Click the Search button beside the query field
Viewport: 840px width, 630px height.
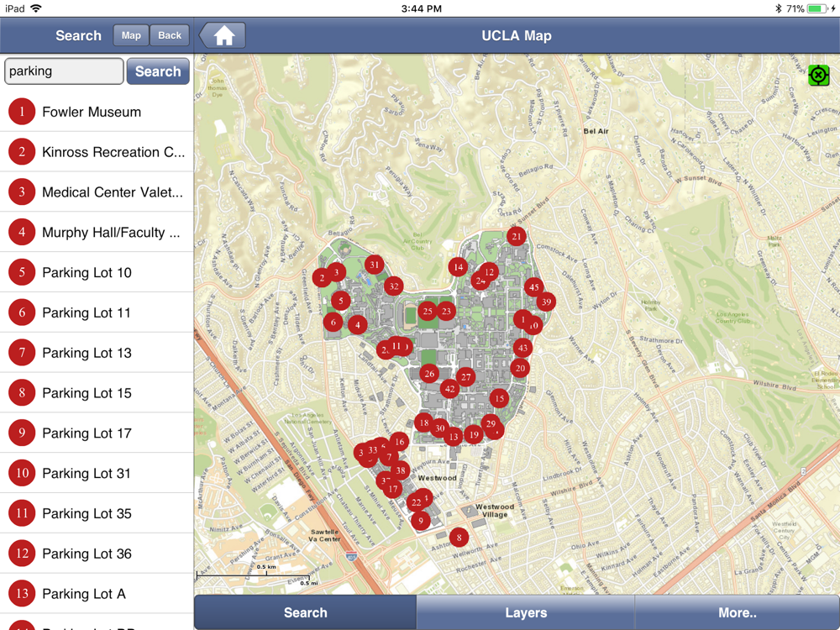[x=158, y=71]
